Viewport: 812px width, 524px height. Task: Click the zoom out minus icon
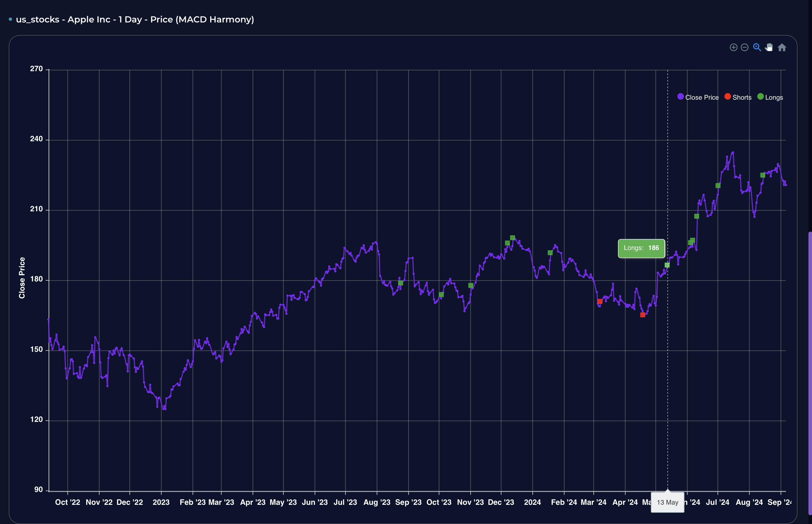(745, 47)
